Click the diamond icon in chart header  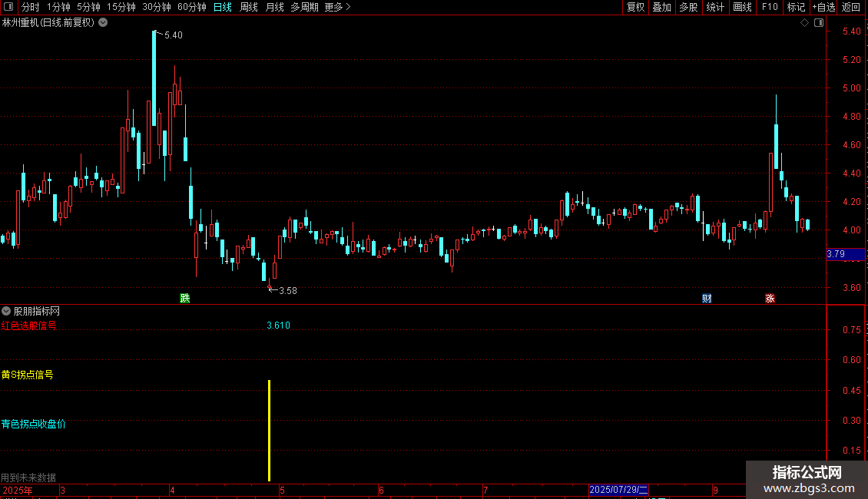pos(804,23)
